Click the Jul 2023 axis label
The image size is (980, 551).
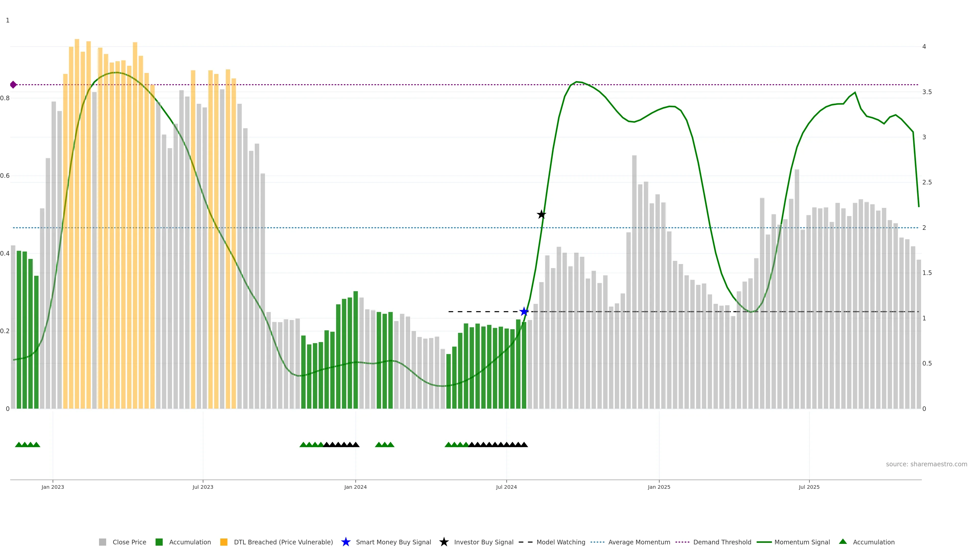203,487
